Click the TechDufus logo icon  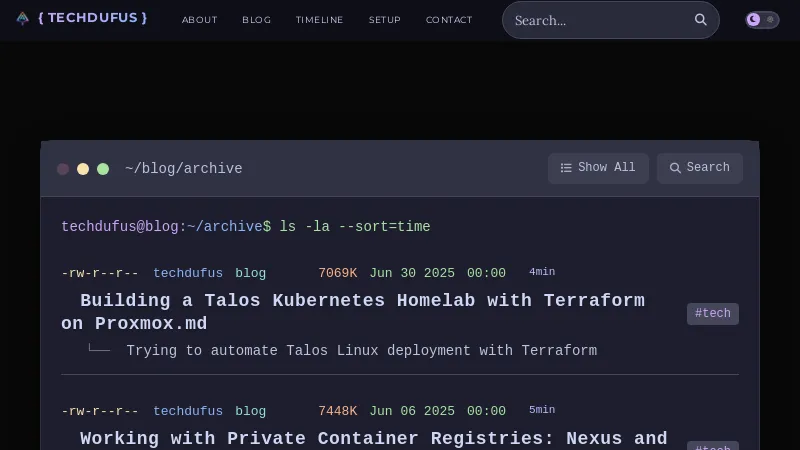click(23, 18)
